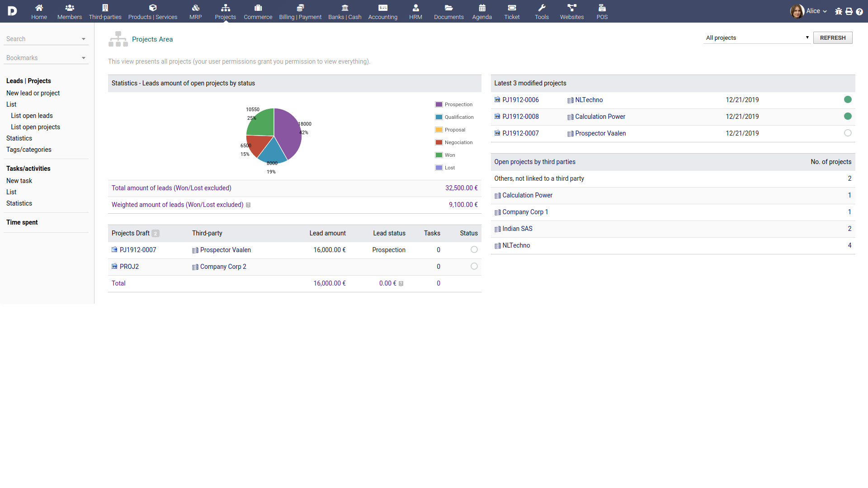
Task: Click the help question mark icon
Action: [x=859, y=11]
